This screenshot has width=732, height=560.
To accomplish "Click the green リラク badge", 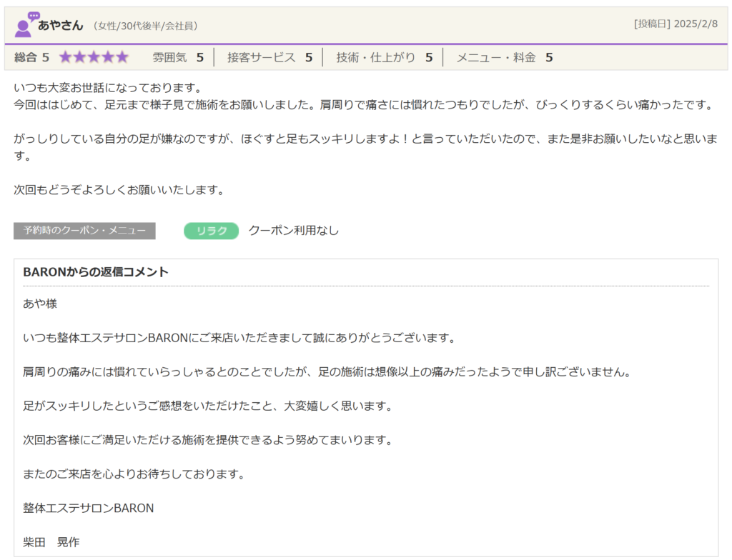I will click(x=211, y=231).
